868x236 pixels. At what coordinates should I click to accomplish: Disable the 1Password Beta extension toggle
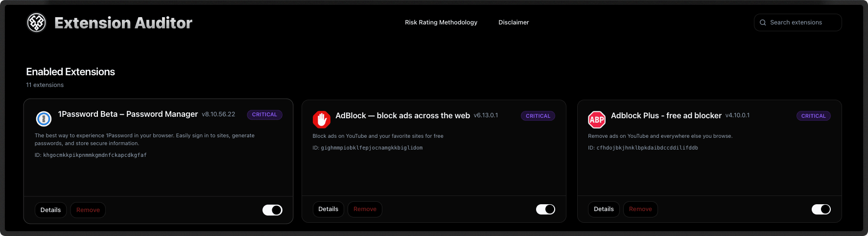click(272, 210)
